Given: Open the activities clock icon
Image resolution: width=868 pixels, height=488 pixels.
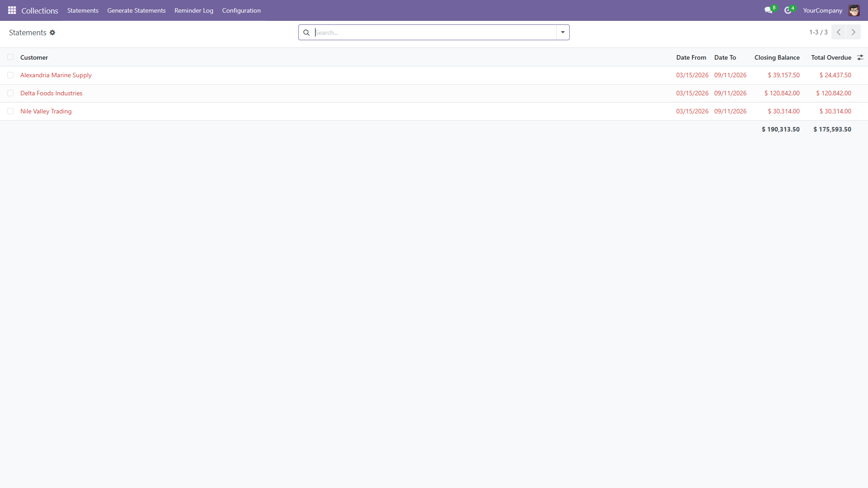Looking at the screenshot, I should click(x=788, y=10).
